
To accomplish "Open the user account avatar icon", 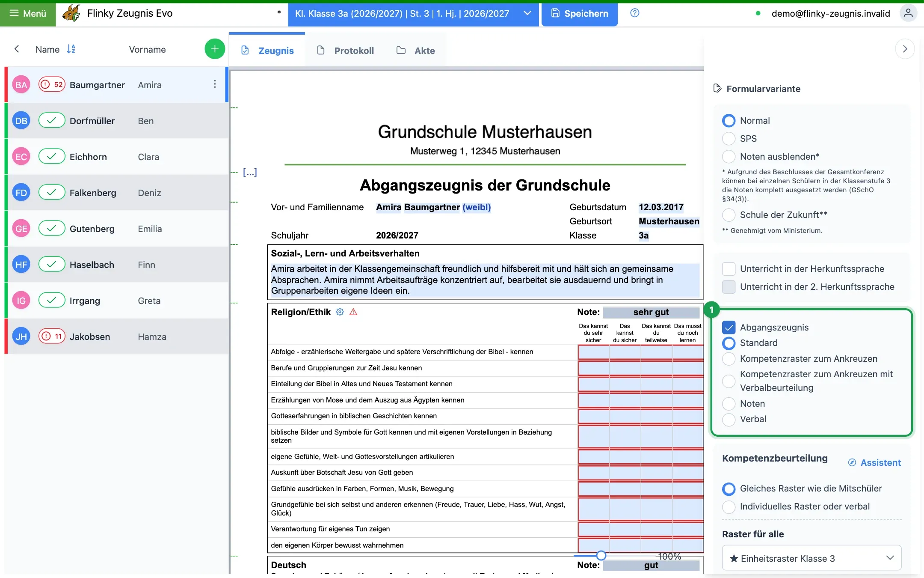I will 908,13.
